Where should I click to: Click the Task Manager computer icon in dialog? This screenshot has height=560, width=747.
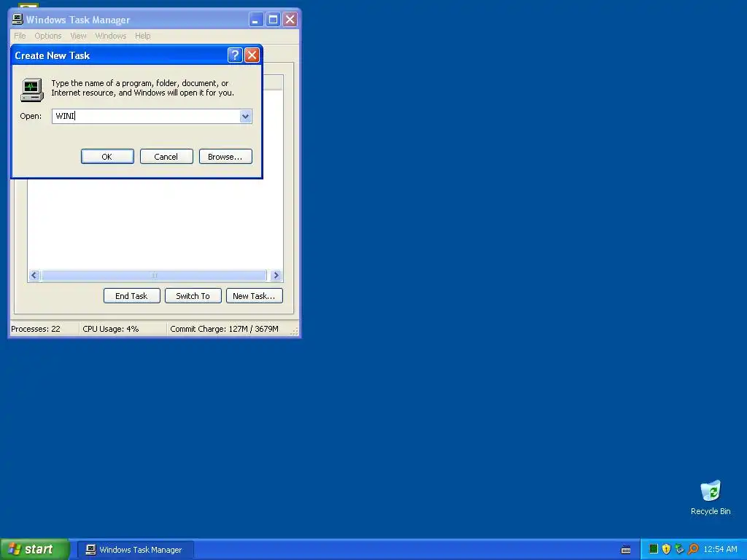point(32,90)
